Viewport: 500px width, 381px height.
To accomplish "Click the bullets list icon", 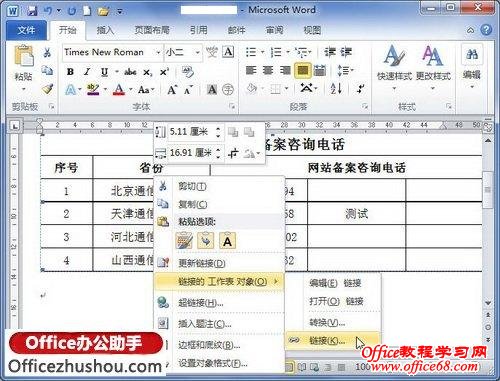I will coord(251,52).
